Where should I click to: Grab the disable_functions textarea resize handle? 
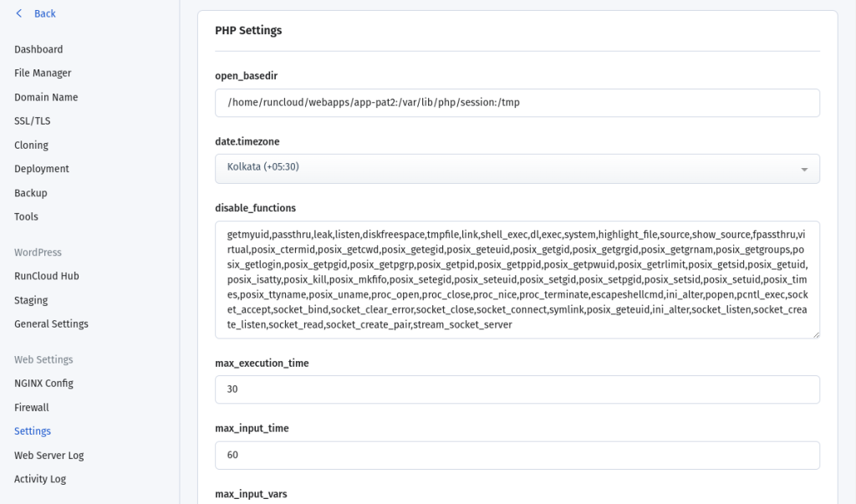point(816,334)
